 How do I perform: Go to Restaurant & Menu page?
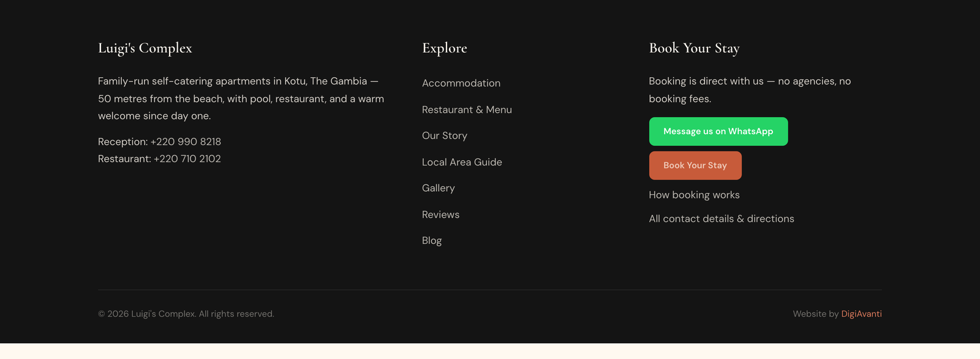pos(467,110)
